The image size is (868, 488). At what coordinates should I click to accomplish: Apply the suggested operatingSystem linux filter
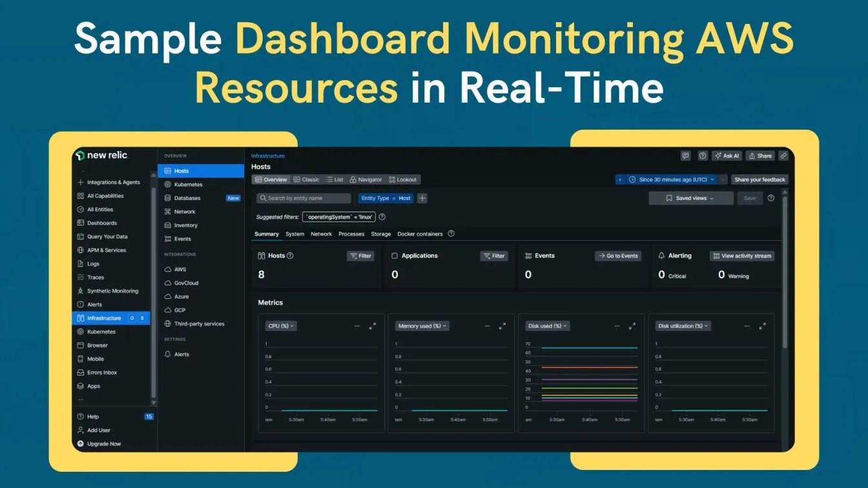click(338, 217)
